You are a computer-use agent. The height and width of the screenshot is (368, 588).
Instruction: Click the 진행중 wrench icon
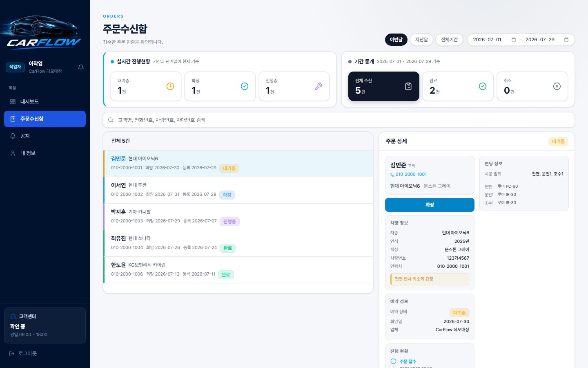click(x=318, y=86)
